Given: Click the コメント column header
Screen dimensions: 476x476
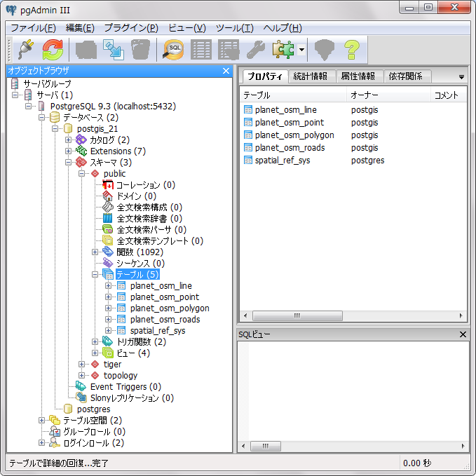Looking at the screenshot, I should tap(449, 95).
